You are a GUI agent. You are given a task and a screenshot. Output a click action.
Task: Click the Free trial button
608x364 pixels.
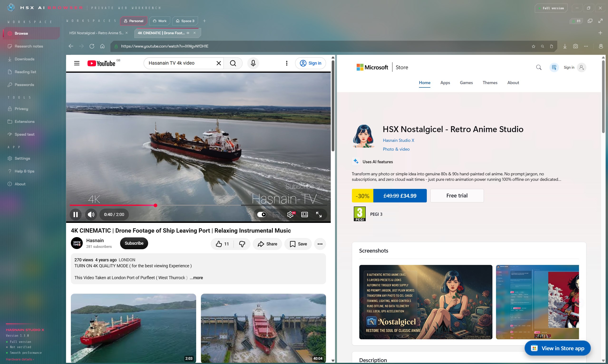coord(457,196)
